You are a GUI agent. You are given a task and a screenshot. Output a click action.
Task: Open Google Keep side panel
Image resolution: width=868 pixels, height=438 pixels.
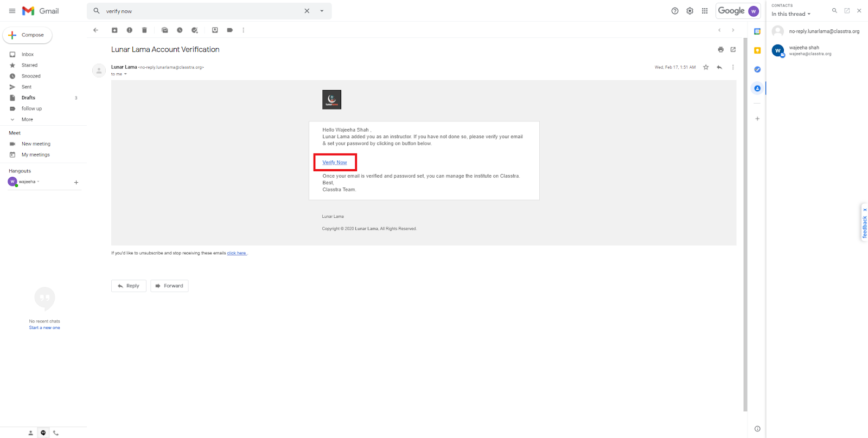click(x=757, y=50)
